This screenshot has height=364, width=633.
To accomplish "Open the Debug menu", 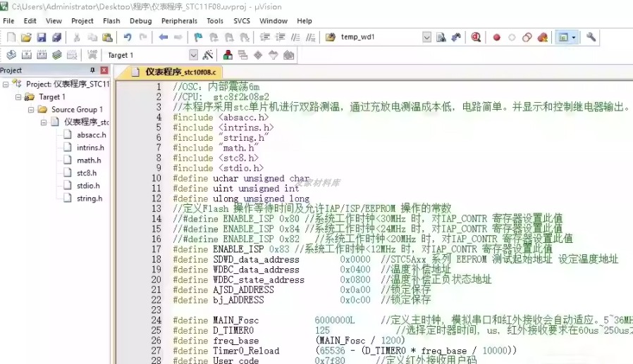I will pyautogui.click(x=141, y=21).
